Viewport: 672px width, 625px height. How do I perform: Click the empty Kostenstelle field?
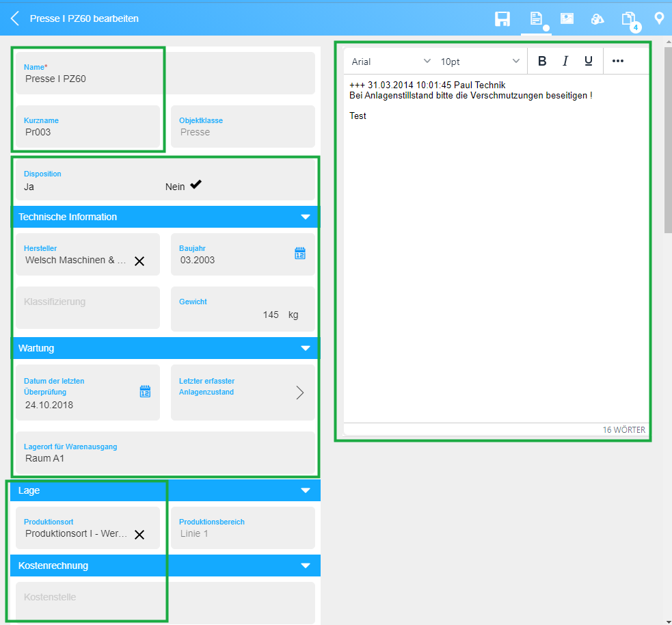[165, 602]
